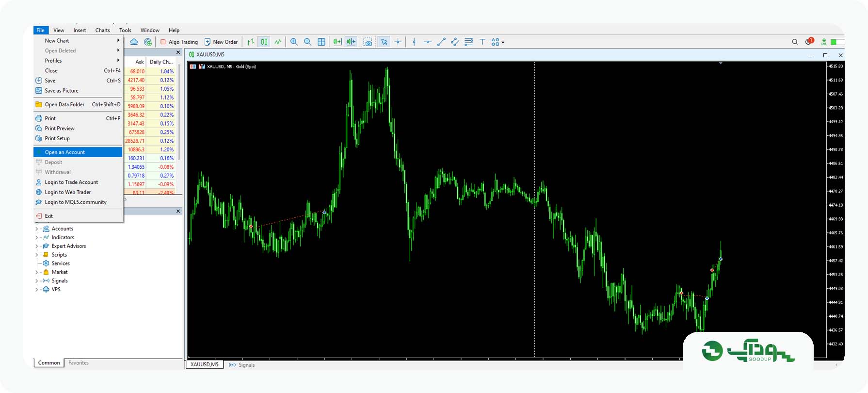Screen dimensions: 868x393
Task: Draw a trendline on the chart
Action: (441, 42)
